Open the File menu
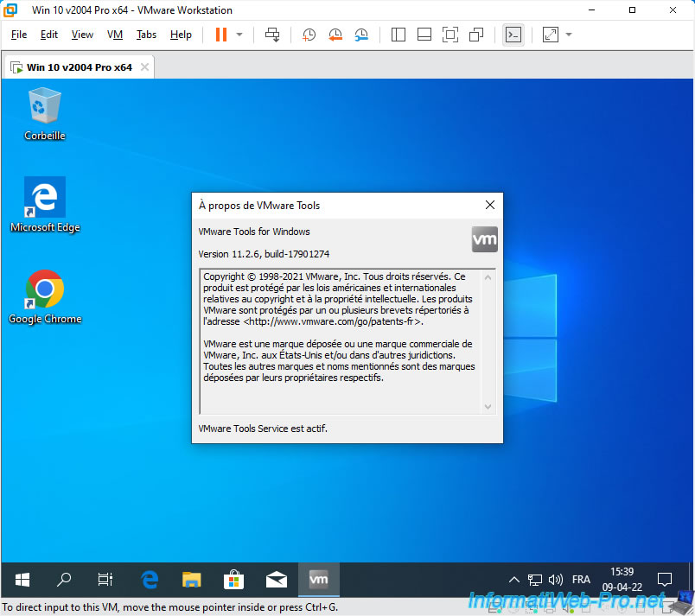Screen dimensions: 695x616 click(x=19, y=35)
